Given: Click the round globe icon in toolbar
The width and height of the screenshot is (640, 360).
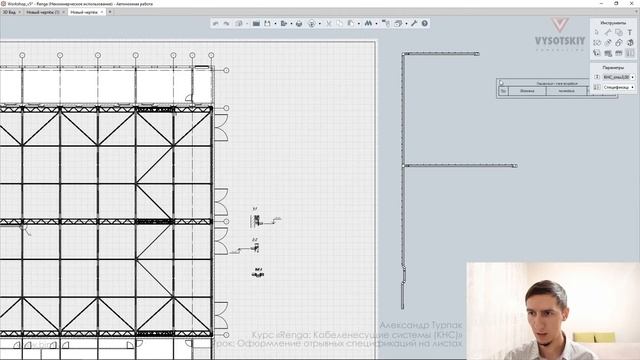Looking at the screenshot, I should click(311, 24).
